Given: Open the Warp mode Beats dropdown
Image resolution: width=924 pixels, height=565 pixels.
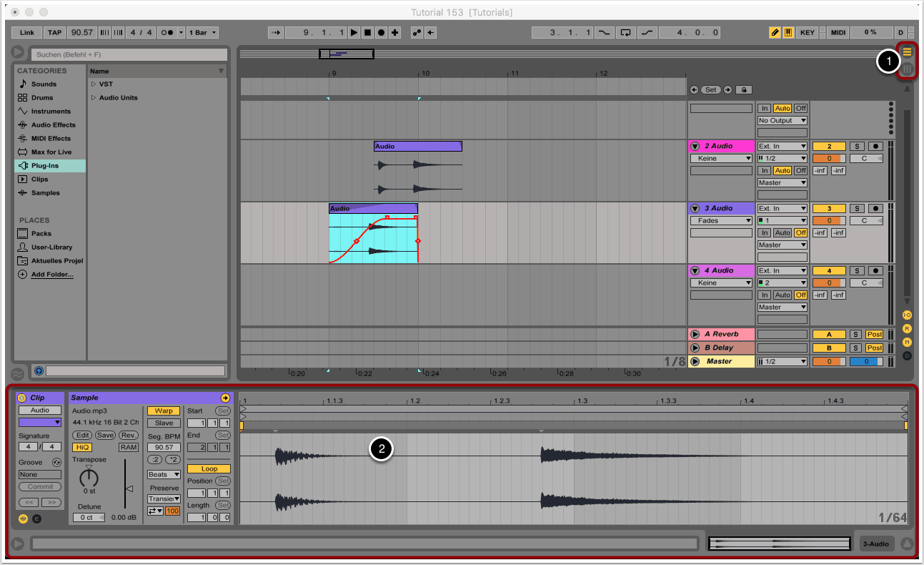Looking at the screenshot, I should (164, 474).
